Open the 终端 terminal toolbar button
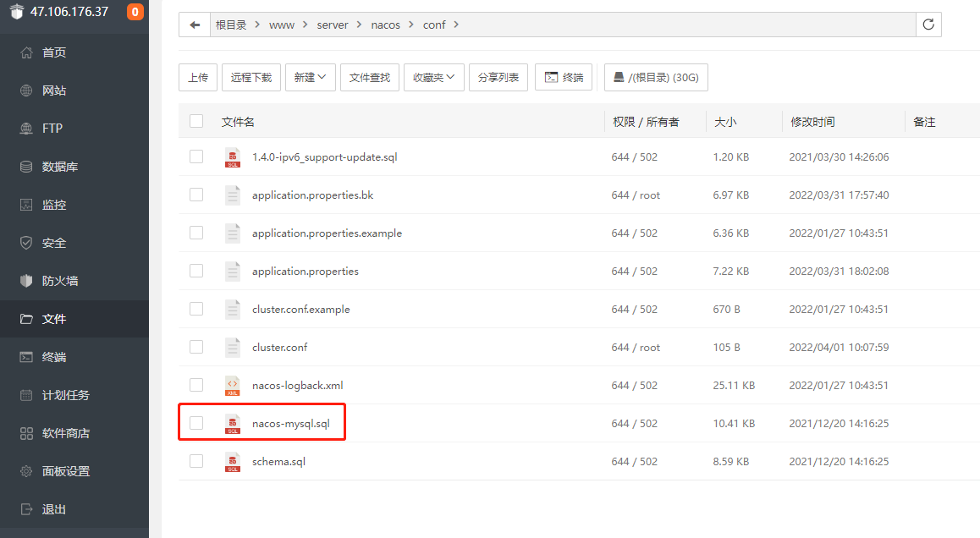980x538 pixels. pos(564,78)
